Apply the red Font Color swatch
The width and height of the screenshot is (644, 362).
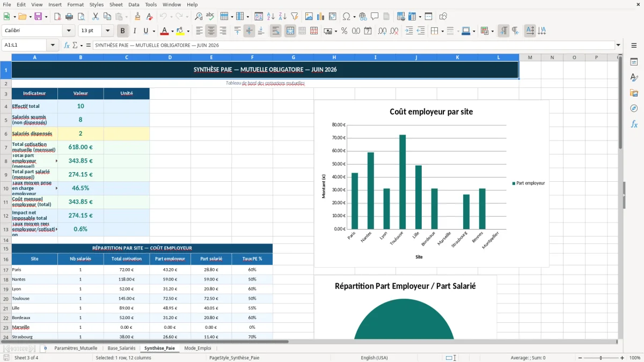[x=164, y=31]
